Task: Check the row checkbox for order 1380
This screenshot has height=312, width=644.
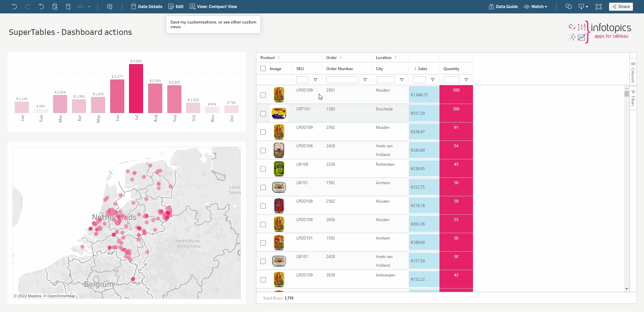Action: (263, 114)
